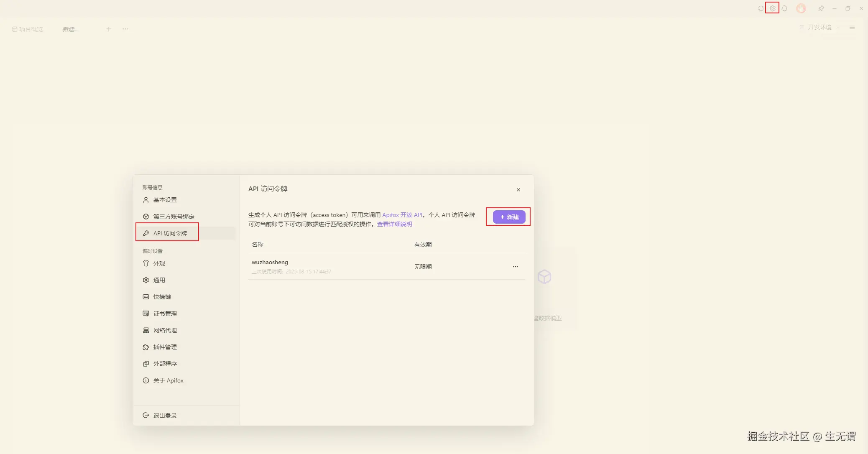Click the sync refresh icon in title bar
This screenshot has width=868, height=454.
(761, 8)
